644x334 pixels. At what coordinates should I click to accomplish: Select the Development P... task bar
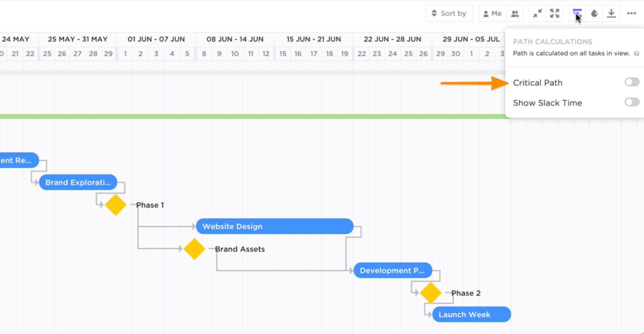coord(392,270)
